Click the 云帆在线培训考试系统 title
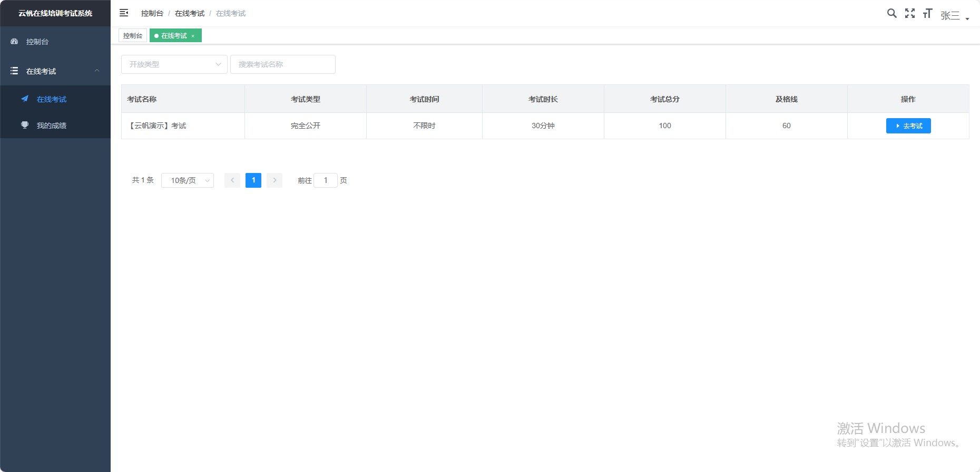 tap(55, 13)
